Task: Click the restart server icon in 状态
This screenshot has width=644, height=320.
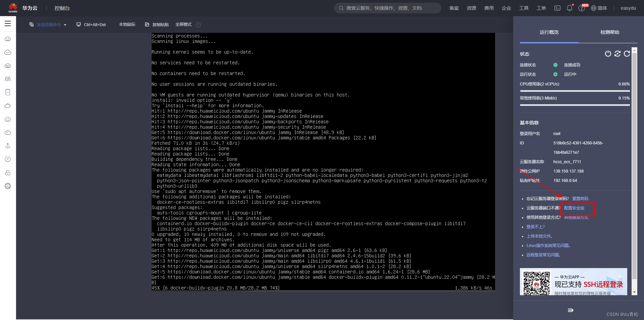Action: [618, 54]
